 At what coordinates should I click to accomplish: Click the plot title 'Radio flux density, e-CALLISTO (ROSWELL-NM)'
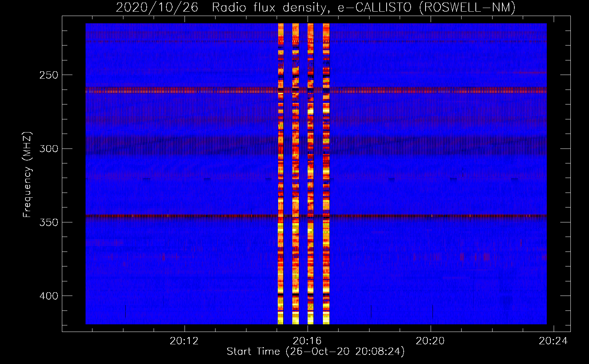(x=364, y=7)
